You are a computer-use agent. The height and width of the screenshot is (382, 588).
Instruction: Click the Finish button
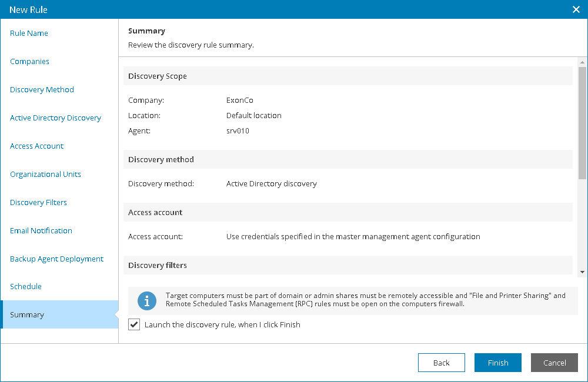[497, 363]
